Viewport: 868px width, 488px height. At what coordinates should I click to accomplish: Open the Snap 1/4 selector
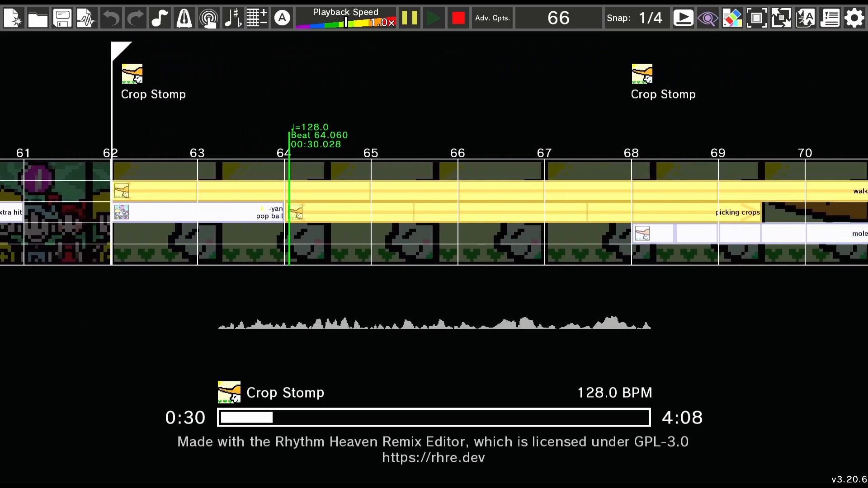click(651, 19)
